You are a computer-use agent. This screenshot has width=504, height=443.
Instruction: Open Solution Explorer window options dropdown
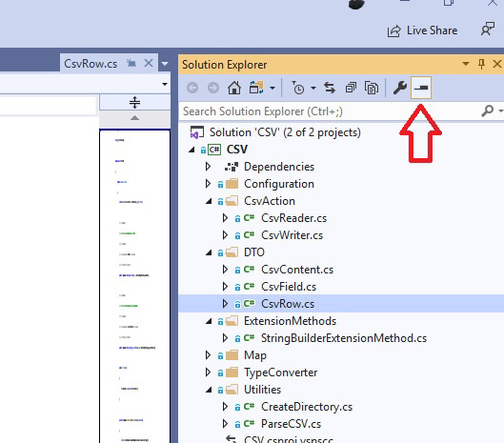point(466,64)
